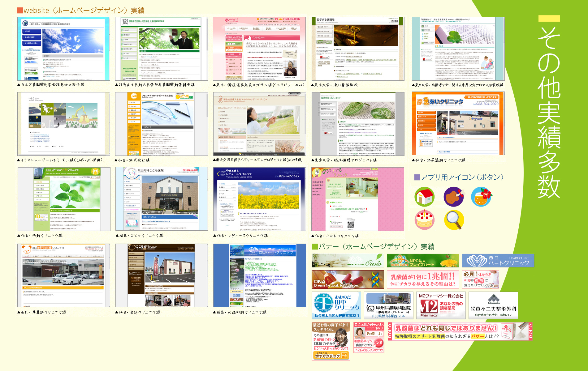The image size is (588, 371).
Task: Open the やまとまちレディースクリニック website thumbnail
Action: coord(259,199)
